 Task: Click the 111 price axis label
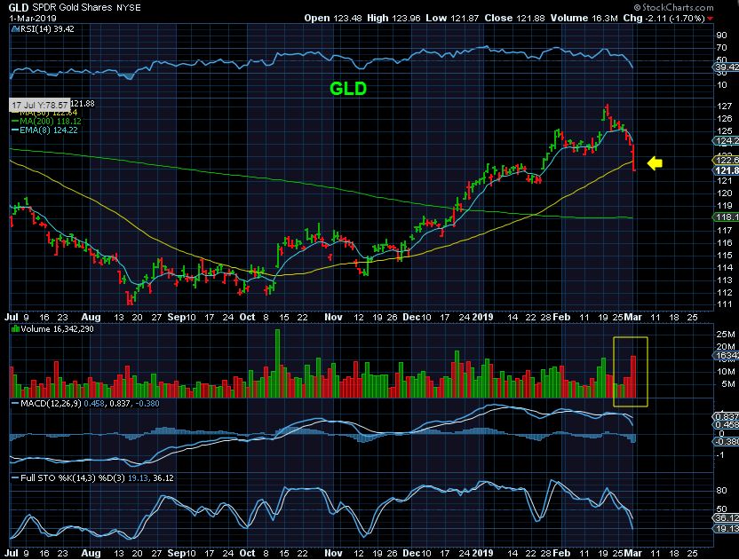pyautogui.click(x=725, y=304)
